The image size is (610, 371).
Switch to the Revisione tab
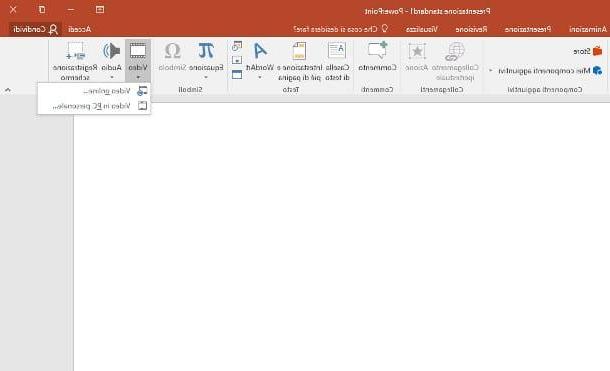[x=471, y=29]
